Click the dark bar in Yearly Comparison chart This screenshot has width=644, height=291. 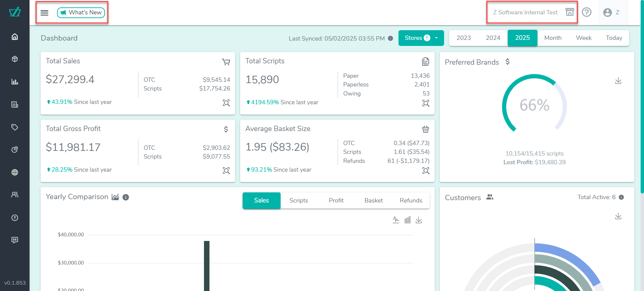click(207, 266)
